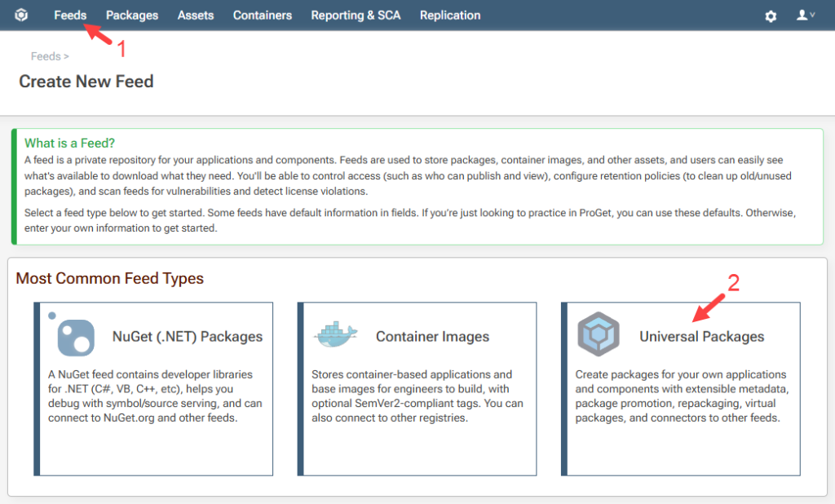
Task: Click the NuGet feed description text
Action: click(x=155, y=396)
